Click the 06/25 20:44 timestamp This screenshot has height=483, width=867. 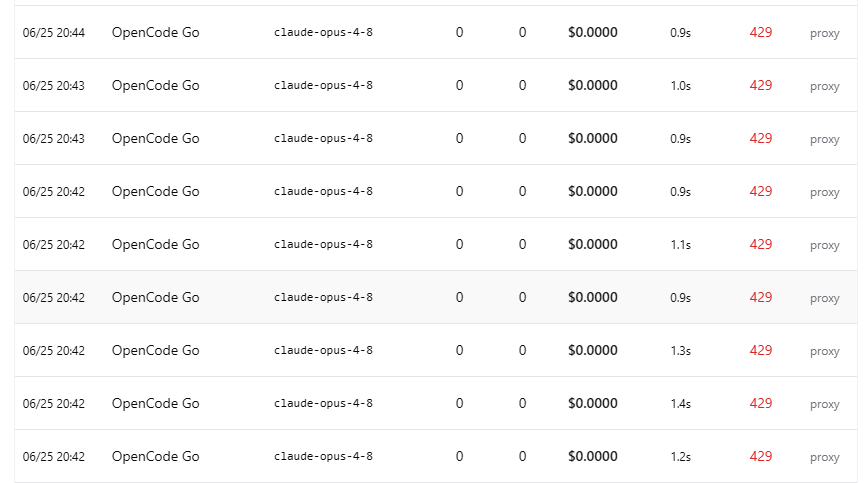(x=54, y=33)
